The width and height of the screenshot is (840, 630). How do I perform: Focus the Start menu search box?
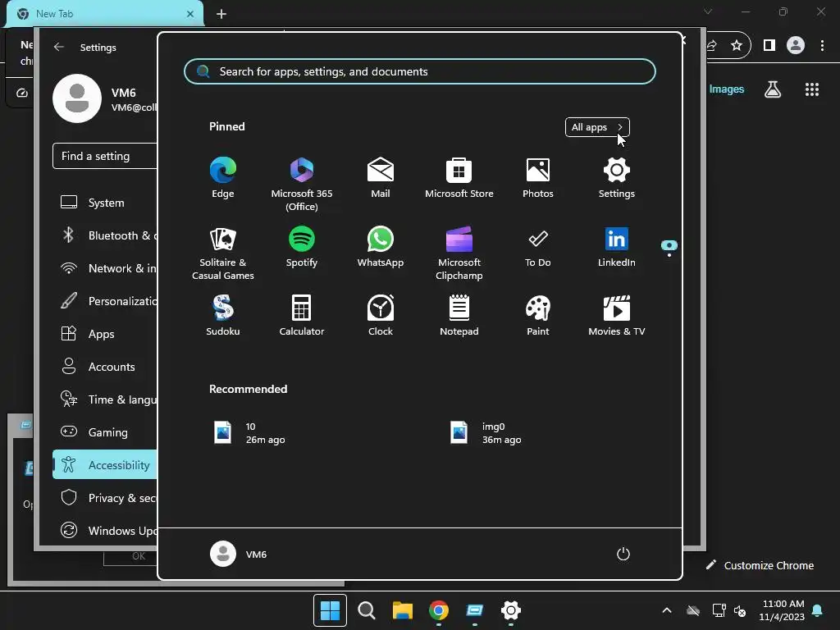(x=419, y=71)
